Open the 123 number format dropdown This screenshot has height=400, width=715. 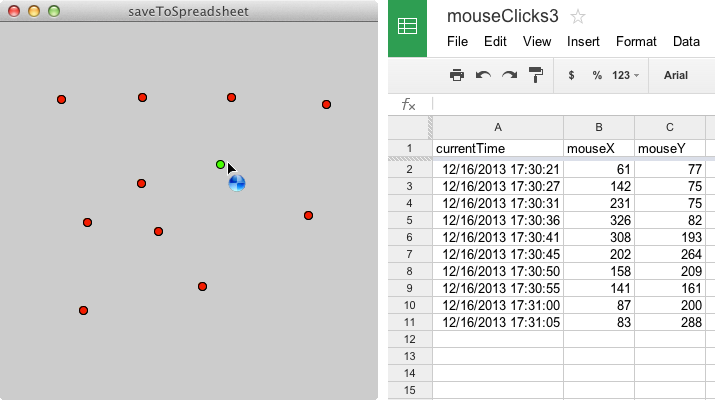click(x=625, y=75)
